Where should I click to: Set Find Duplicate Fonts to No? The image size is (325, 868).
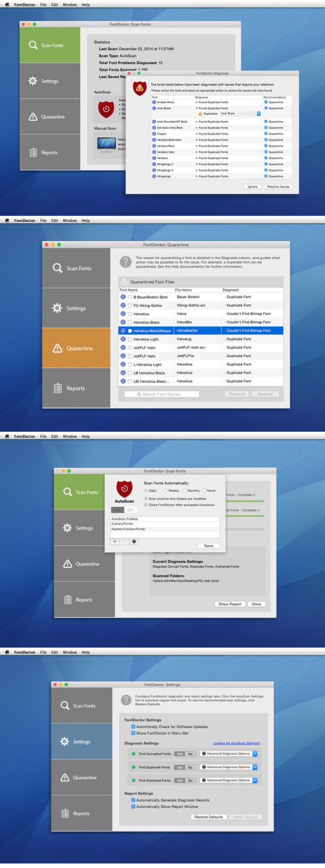[x=190, y=767]
